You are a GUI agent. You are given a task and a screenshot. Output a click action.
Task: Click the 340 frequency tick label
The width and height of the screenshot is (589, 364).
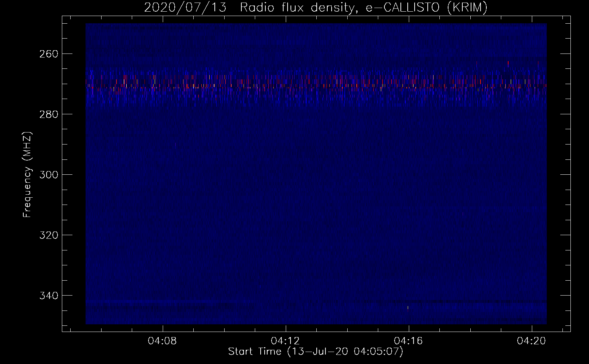[x=49, y=296]
